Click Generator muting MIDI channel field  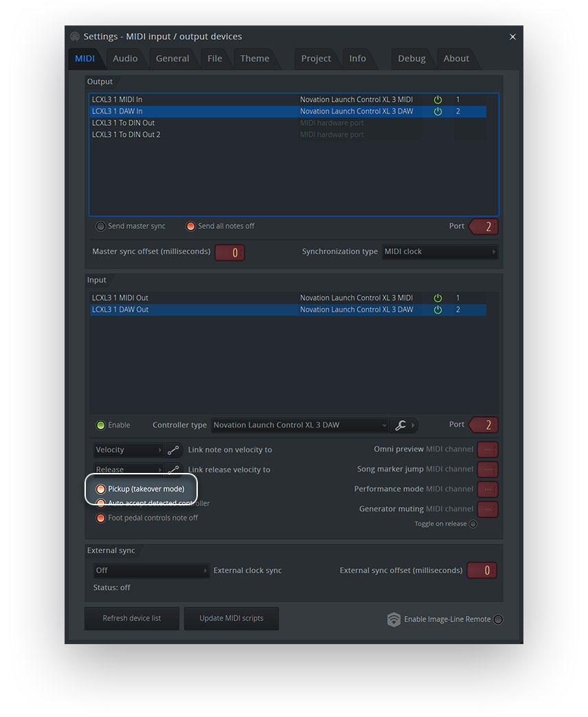click(x=488, y=509)
